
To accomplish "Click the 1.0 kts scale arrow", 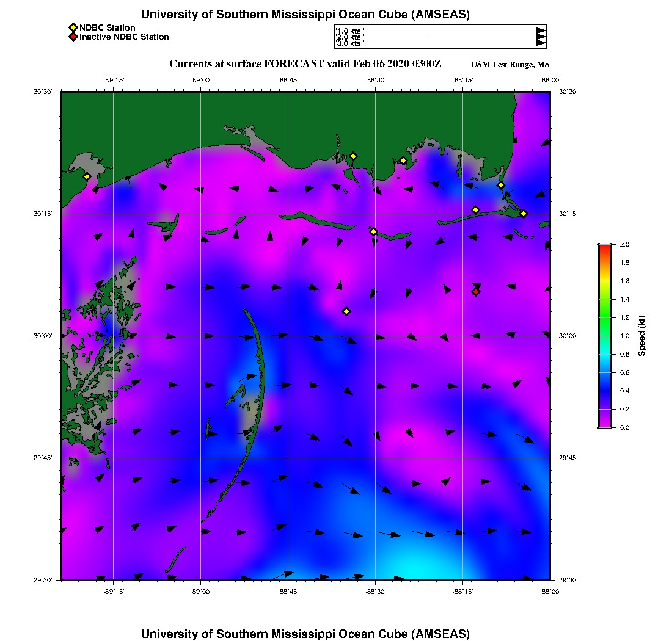I will pos(513,31).
